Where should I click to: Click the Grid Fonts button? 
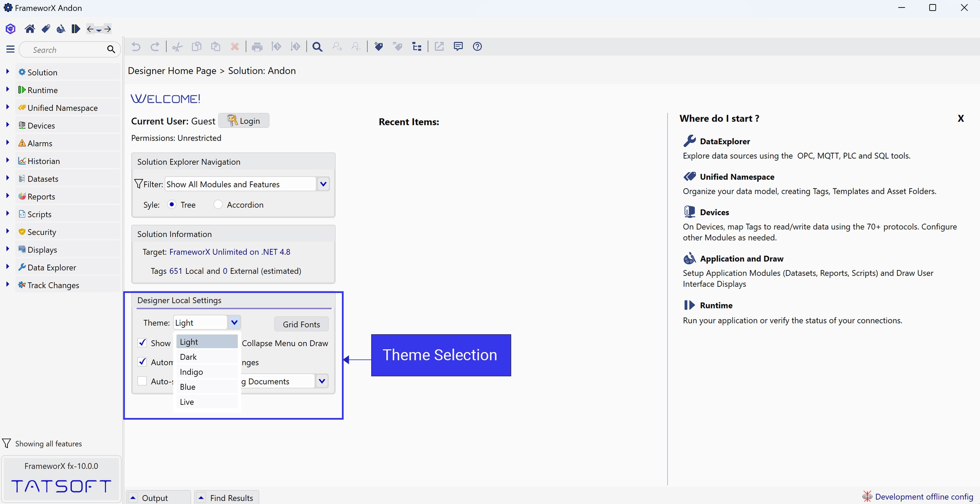[x=301, y=324]
